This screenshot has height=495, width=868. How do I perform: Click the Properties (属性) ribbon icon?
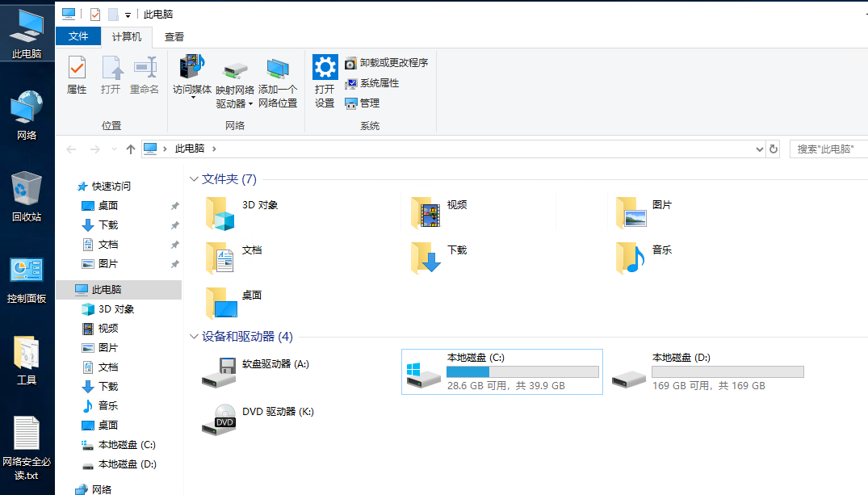pyautogui.click(x=77, y=76)
